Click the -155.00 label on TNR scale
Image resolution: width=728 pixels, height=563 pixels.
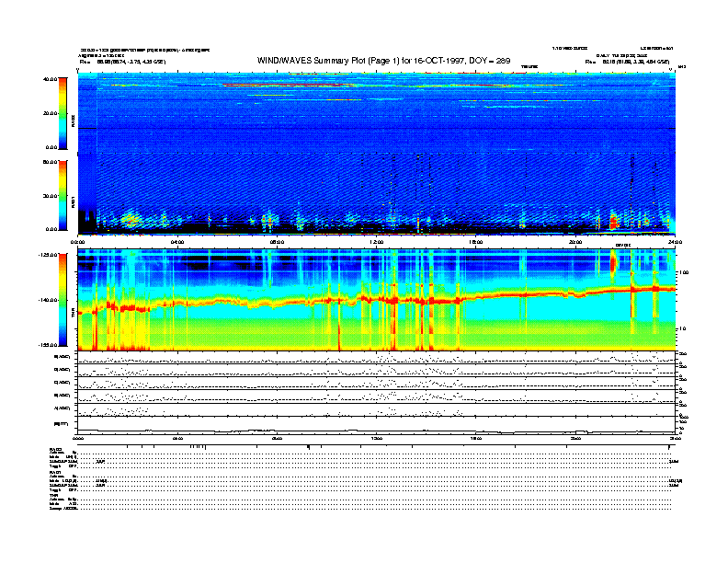[x=49, y=345]
